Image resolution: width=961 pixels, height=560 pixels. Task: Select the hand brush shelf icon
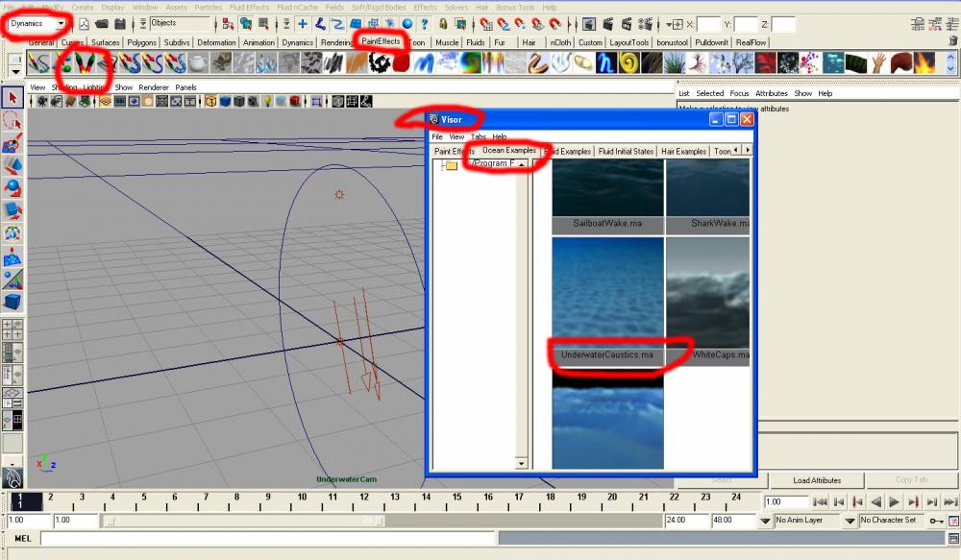pyautogui.click(x=879, y=62)
